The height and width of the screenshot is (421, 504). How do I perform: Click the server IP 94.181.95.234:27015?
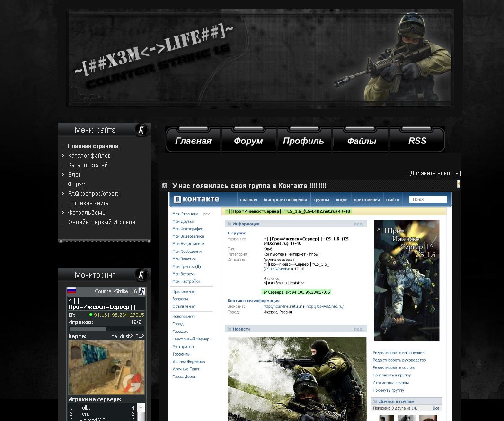[x=119, y=315]
